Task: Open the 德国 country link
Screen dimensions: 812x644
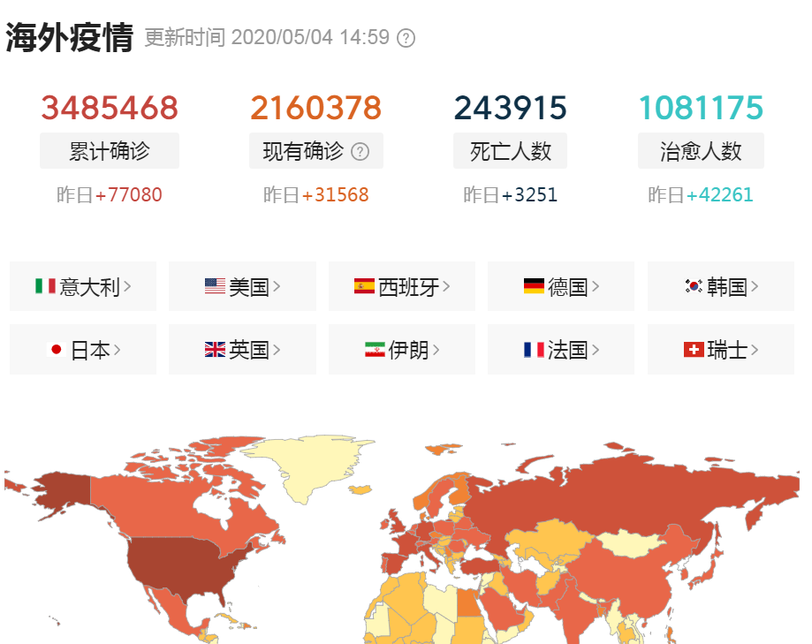Action: coord(561,286)
